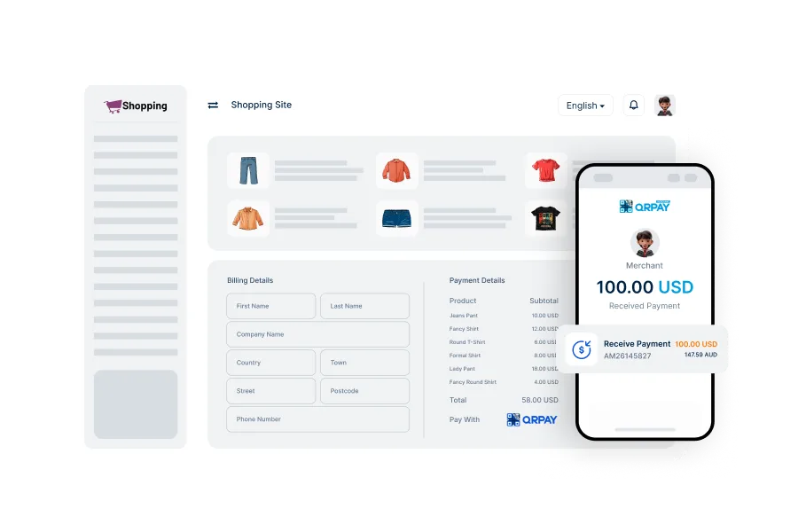The width and height of the screenshot is (798, 532).
Task: Pick the orange formal shirt product image
Action: click(x=248, y=218)
